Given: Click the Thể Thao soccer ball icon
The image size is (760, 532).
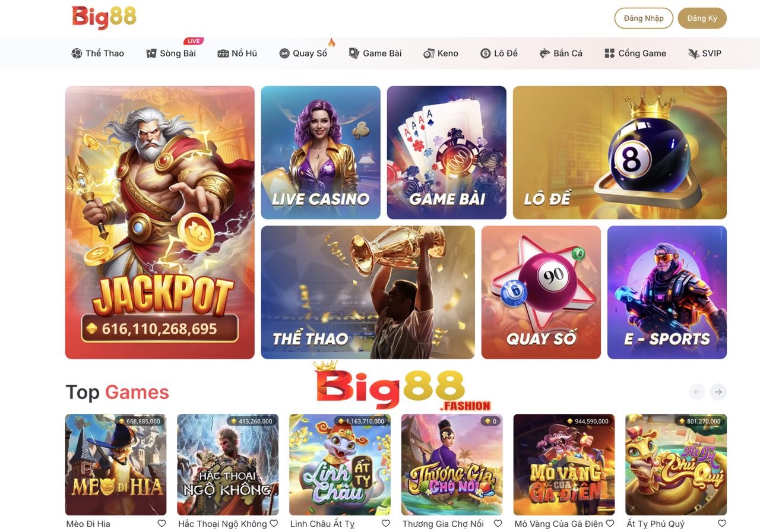Looking at the screenshot, I should 77,53.
